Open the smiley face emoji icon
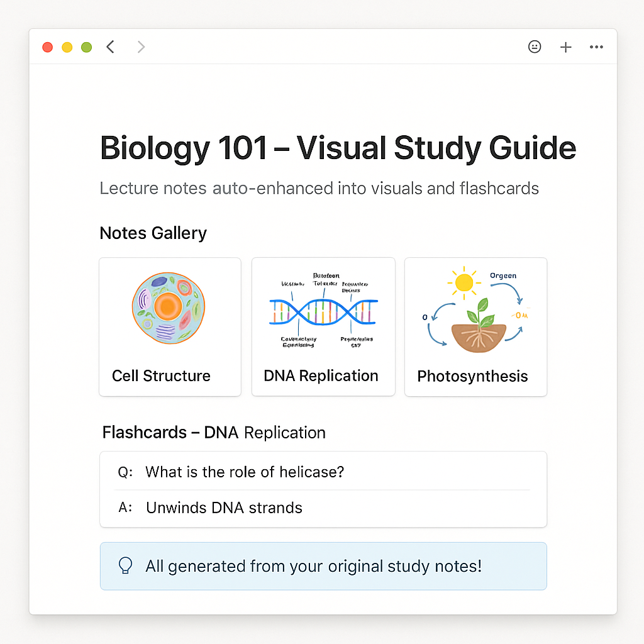This screenshot has height=644, width=644. point(535,47)
